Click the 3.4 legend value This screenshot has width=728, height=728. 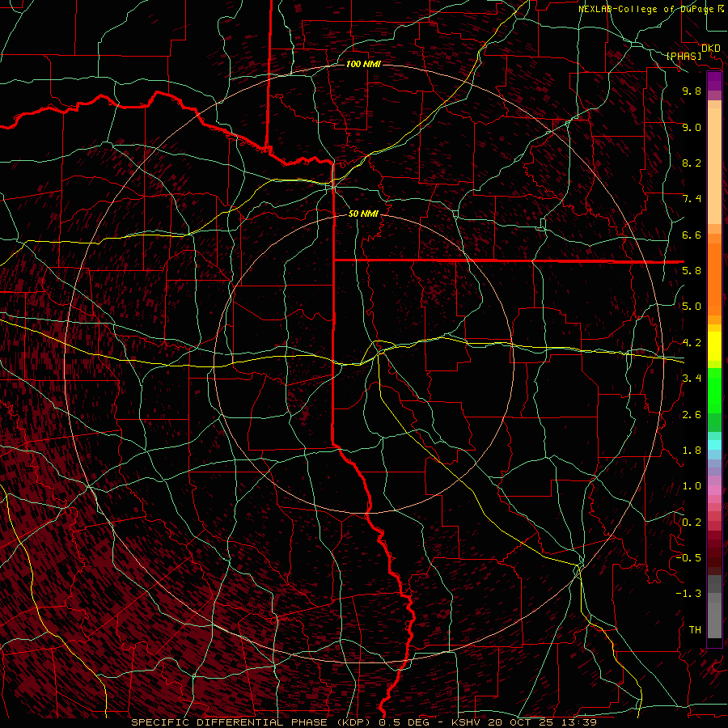(x=692, y=379)
